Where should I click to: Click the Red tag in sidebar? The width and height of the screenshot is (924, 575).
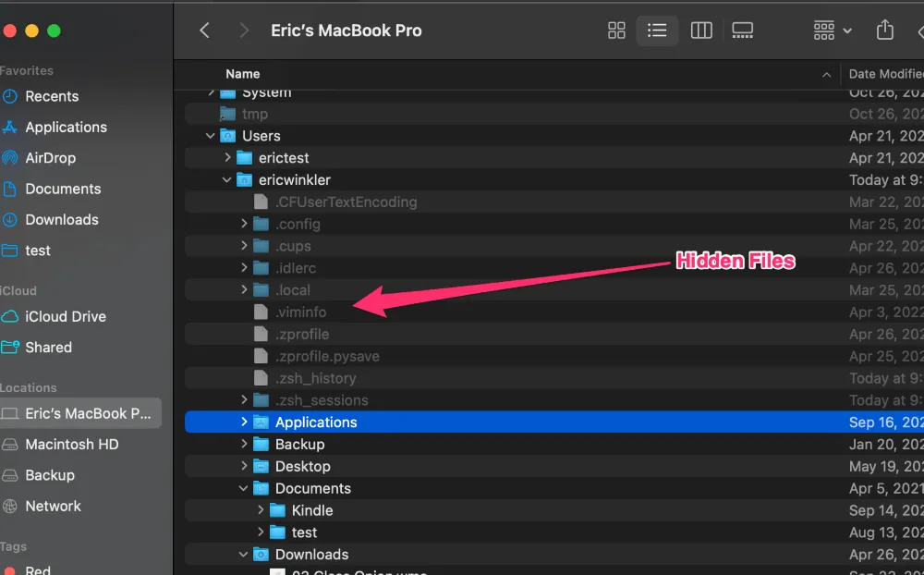(37, 570)
